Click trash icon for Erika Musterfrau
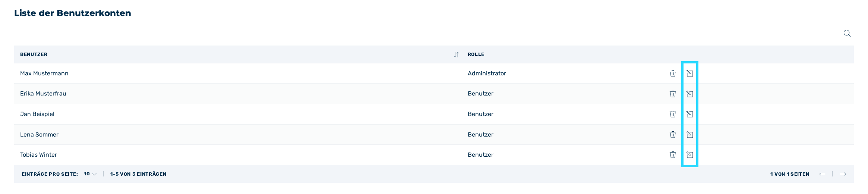 (673, 94)
